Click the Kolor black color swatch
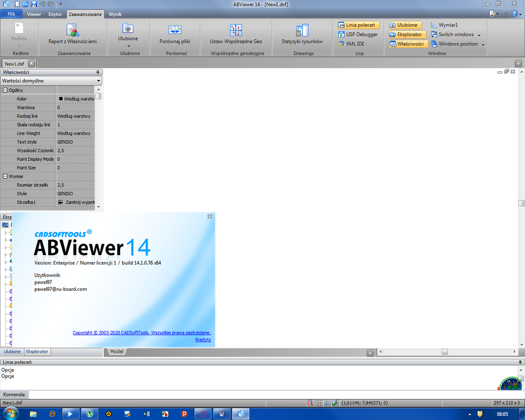 point(60,99)
